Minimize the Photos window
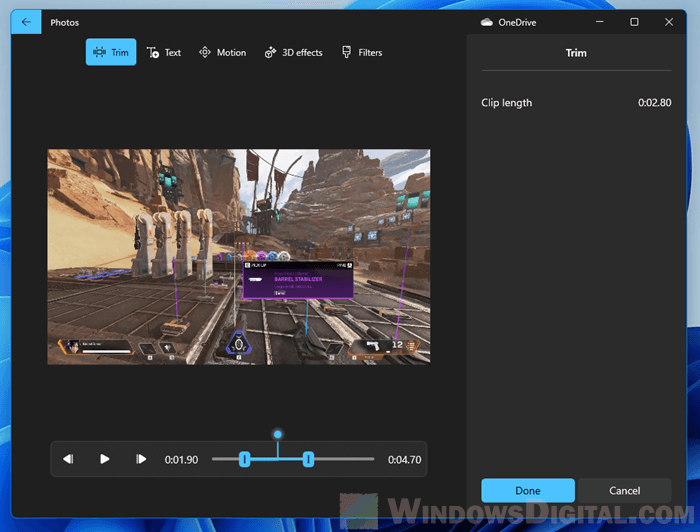The width and height of the screenshot is (700, 532). tap(600, 22)
